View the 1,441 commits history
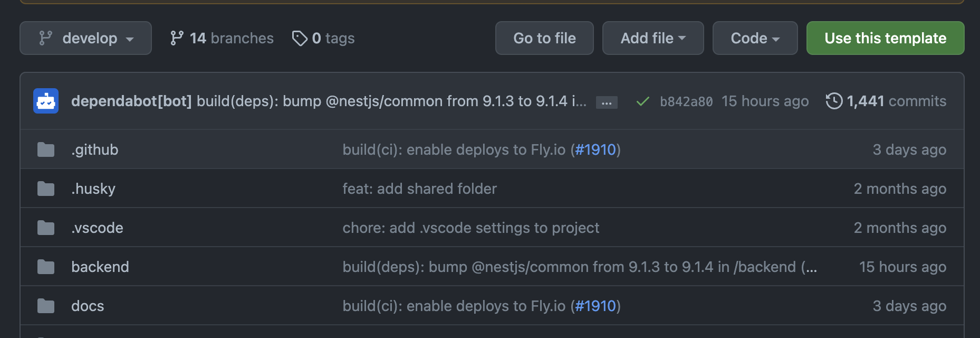Viewport: 980px width, 338px height. point(896,101)
